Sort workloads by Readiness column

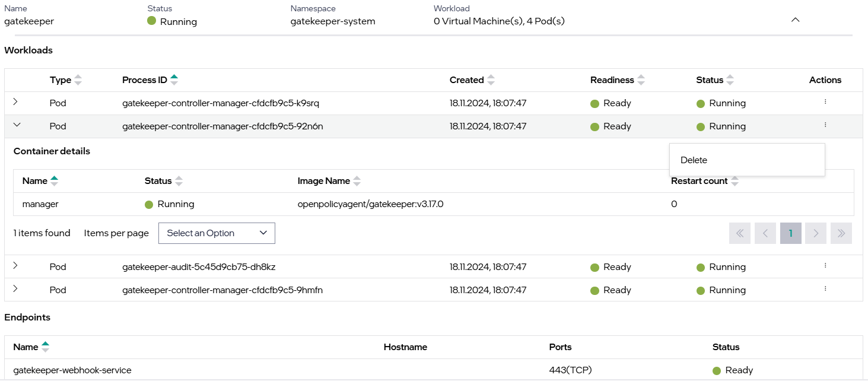tap(641, 80)
